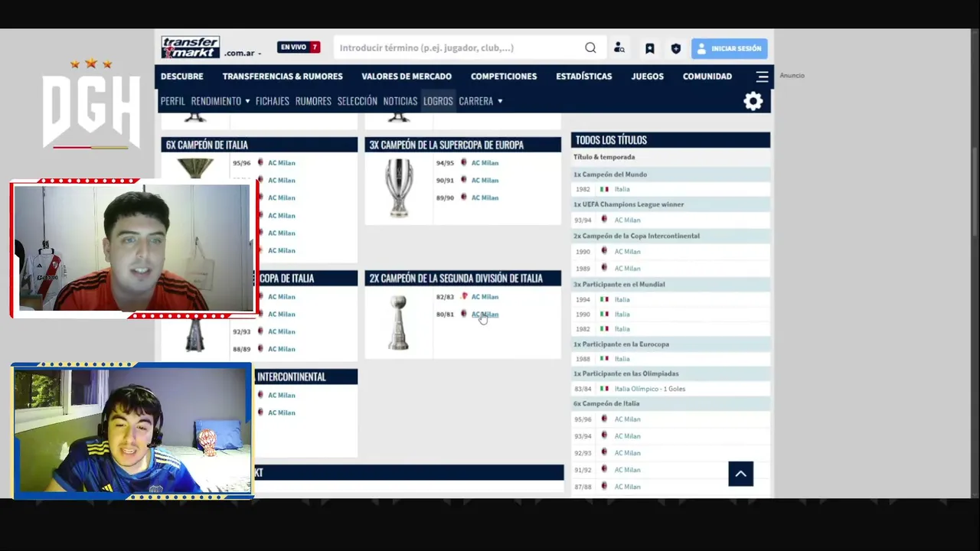Open the Estadísticas menu

(584, 77)
